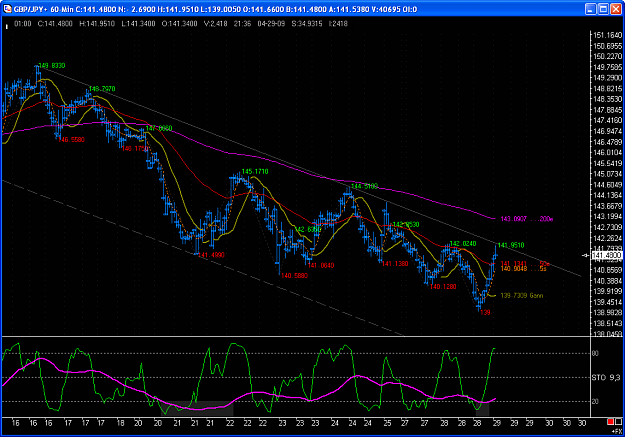Click the 144.5100 swing high label
This screenshot has height=437, width=625.
364,186
